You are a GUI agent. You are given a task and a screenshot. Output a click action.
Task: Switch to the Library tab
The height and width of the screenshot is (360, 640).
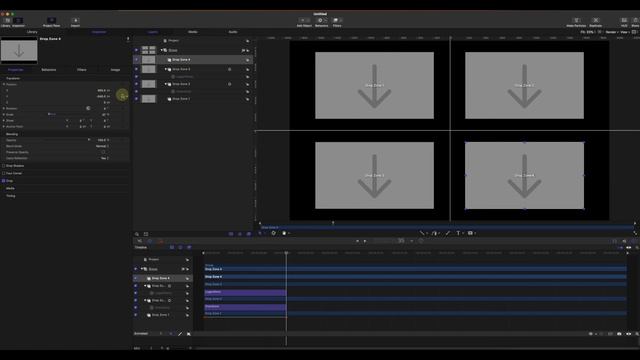[32, 32]
